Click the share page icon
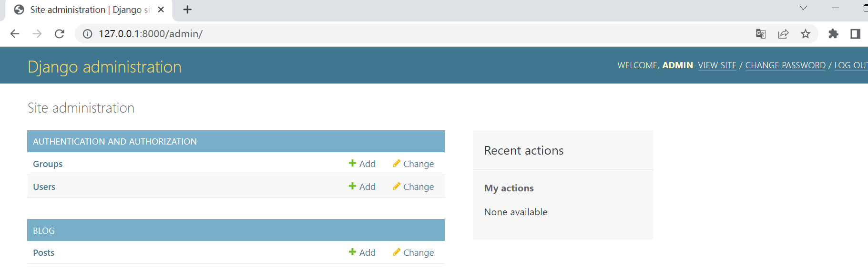868x272 pixels. click(783, 34)
